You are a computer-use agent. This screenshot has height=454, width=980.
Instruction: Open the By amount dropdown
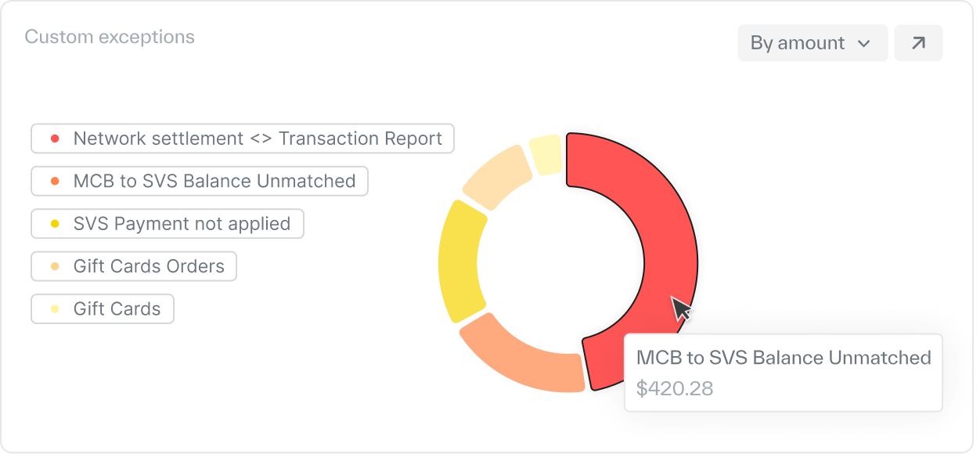pyautogui.click(x=812, y=43)
